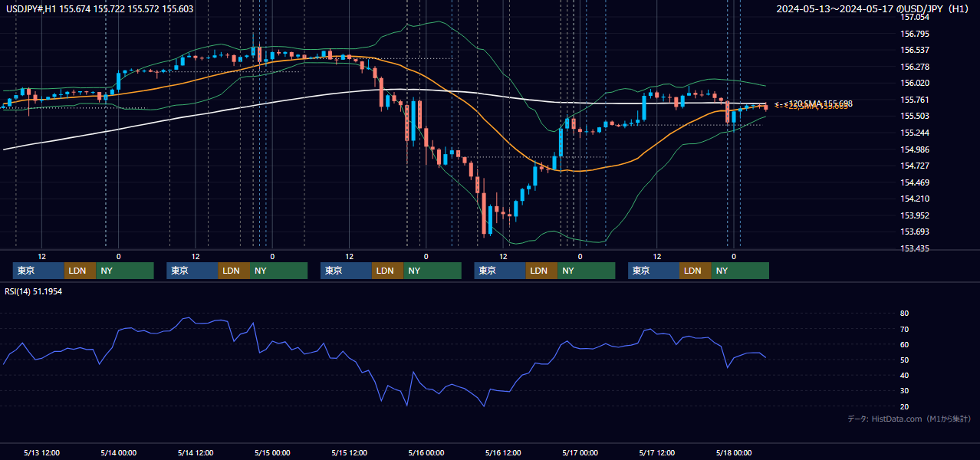Click the 5/13 12:00 time axis label
Screen dimensions: 980x460
[x=41, y=452]
